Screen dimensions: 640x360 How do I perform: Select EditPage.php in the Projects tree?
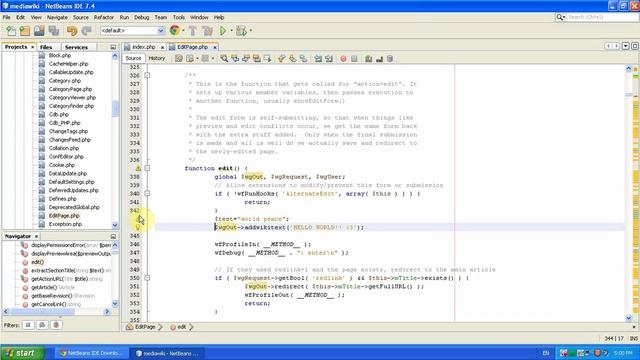pos(64,216)
